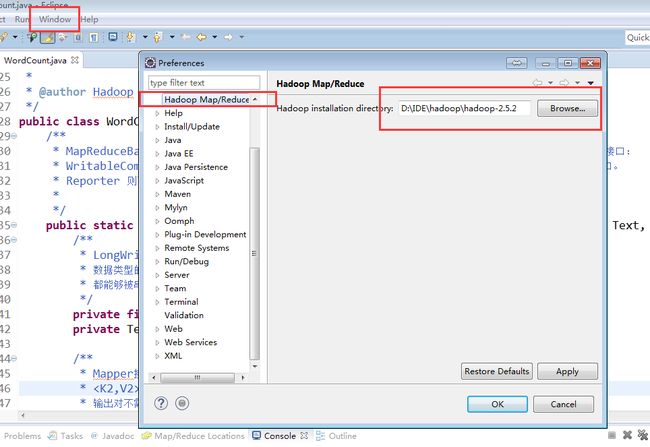650x447 pixels.
Task: Click the Apply button
Action: [x=568, y=371]
